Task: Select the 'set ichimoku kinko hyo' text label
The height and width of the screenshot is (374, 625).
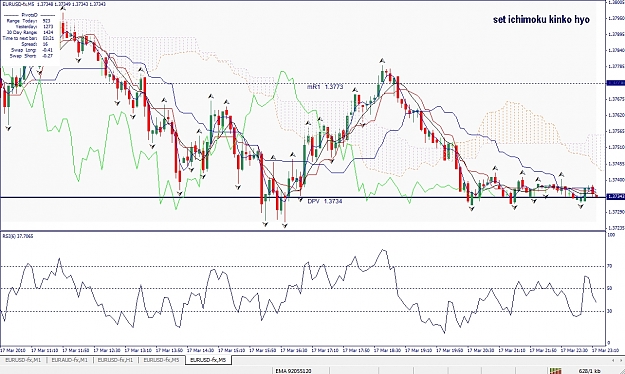Action: pos(541,20)
